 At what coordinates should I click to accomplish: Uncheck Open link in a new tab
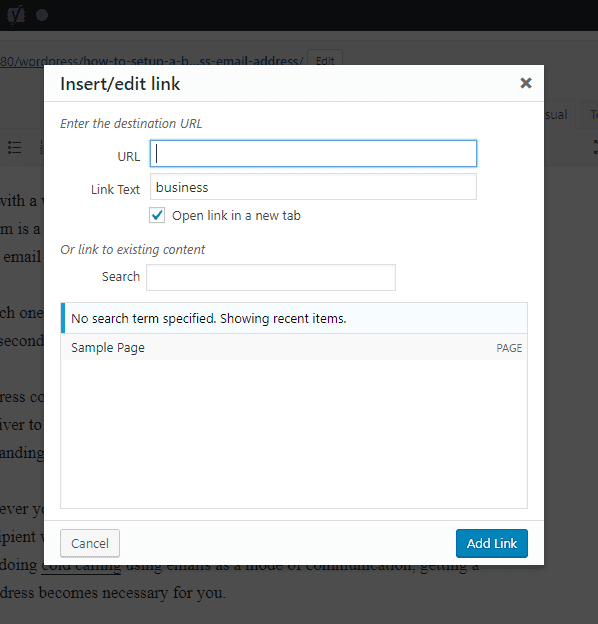coord(157,215)
